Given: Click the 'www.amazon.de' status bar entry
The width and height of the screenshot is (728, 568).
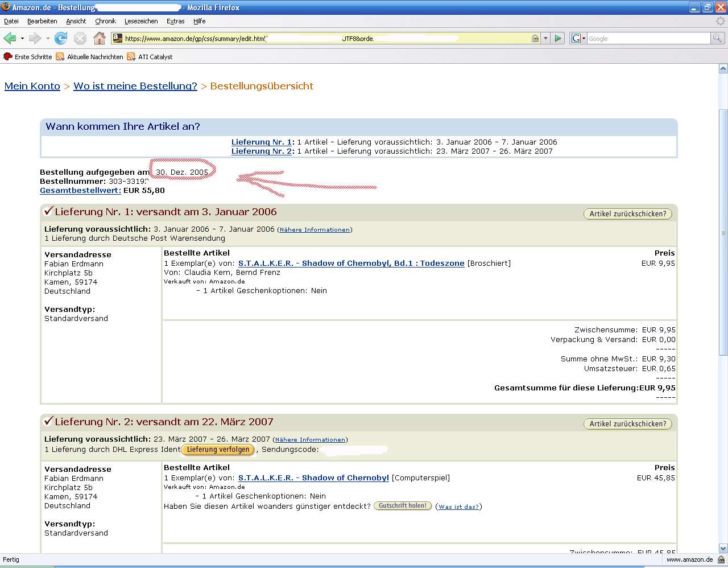Looking at the screenshot, I should [689, 559].
